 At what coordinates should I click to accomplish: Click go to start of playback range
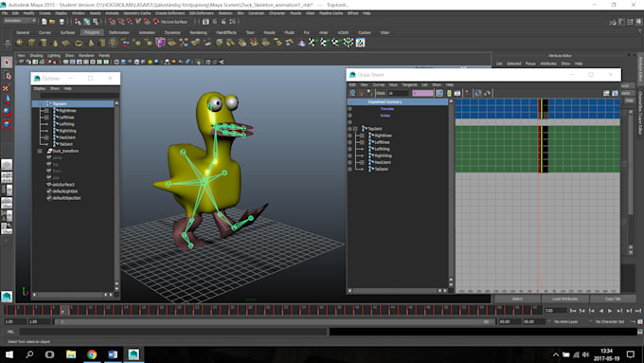573,311
